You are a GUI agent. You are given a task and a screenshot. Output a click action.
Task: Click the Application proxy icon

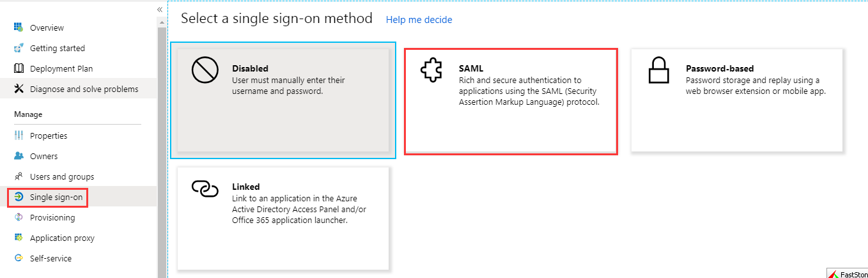coord(19,238)
